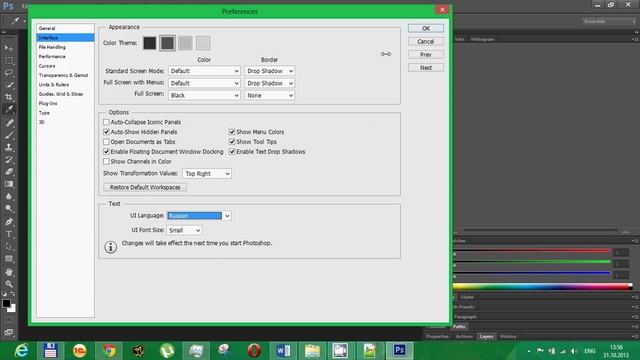Choose the darkest color theme swatch
The width and height of the screenshot is (640, 360).
point(149,43)
